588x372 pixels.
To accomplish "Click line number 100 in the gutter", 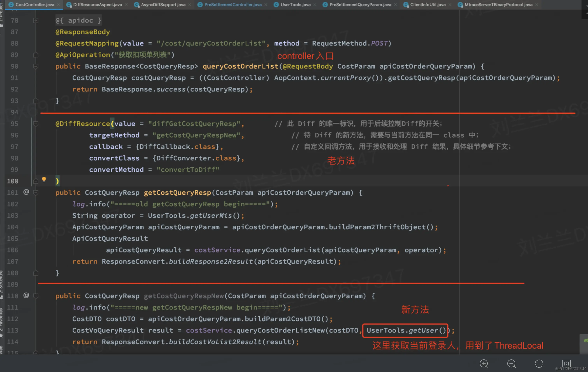I will (x=13, y=181).
